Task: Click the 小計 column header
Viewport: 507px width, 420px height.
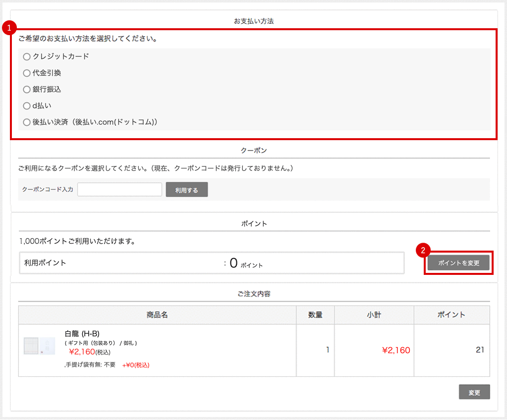Action: click(x=373, y=315)
